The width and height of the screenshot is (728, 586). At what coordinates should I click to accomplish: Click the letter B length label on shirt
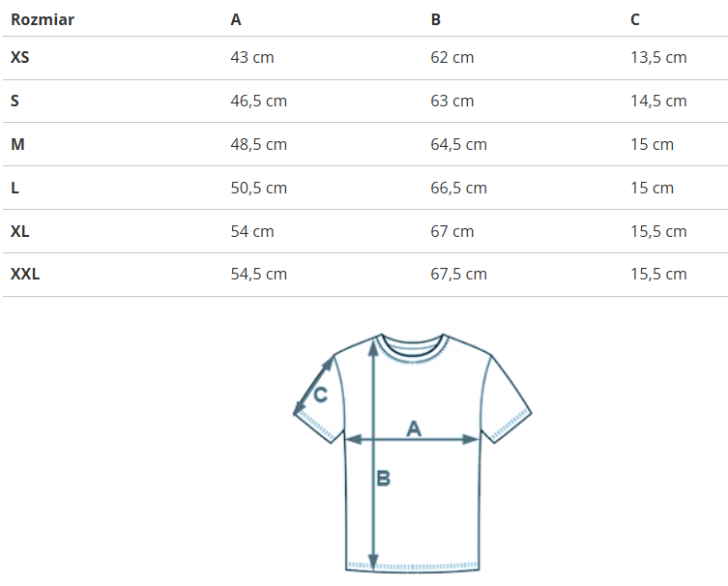click(x=383, y=478)
